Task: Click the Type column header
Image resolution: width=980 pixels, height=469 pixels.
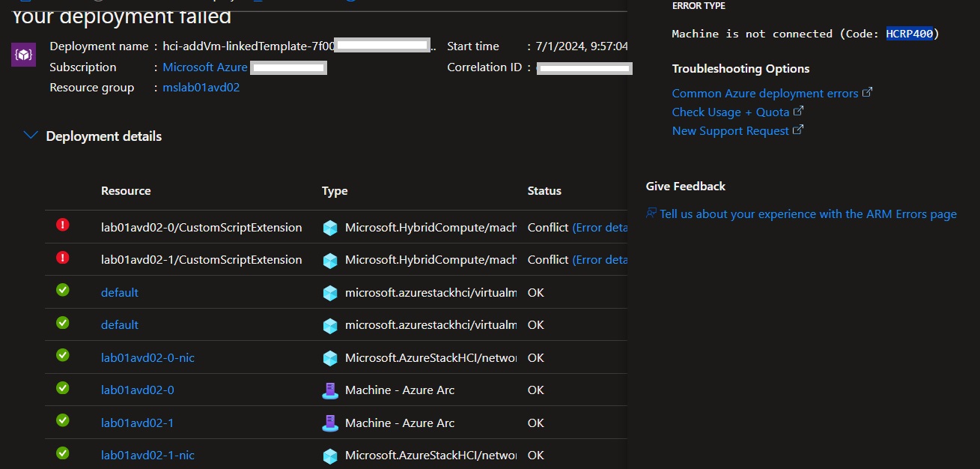Action: coord(335,191)
